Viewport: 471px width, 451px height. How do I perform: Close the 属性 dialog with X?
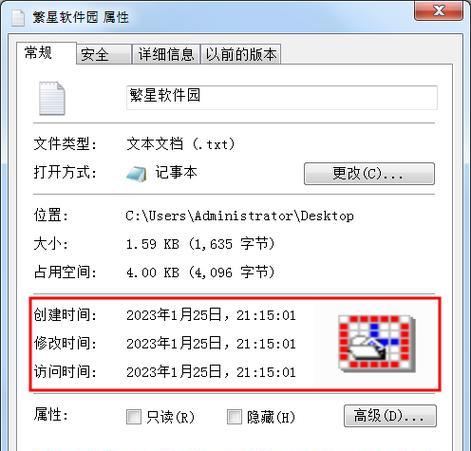point(438,11)
